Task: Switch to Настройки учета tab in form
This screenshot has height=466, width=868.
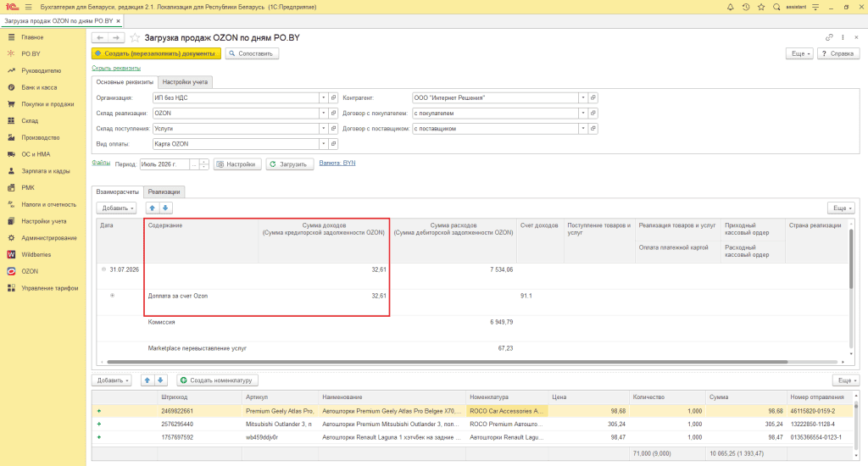Action: (185, 82)
